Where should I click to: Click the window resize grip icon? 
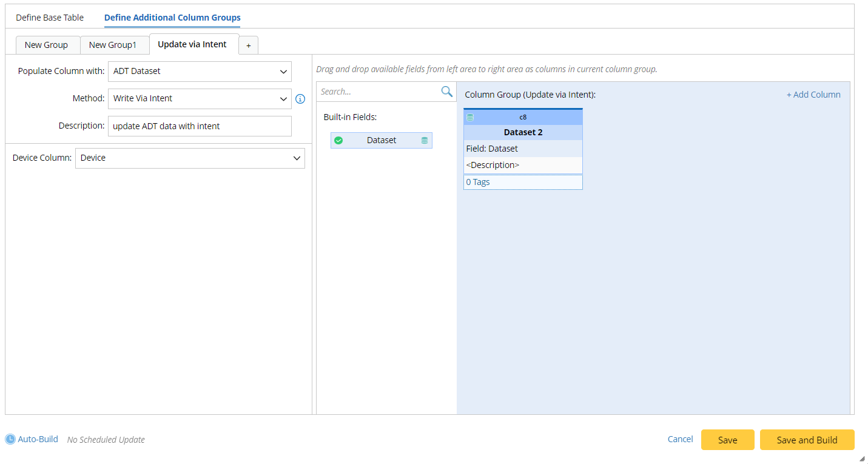click(x=863, y=459)
